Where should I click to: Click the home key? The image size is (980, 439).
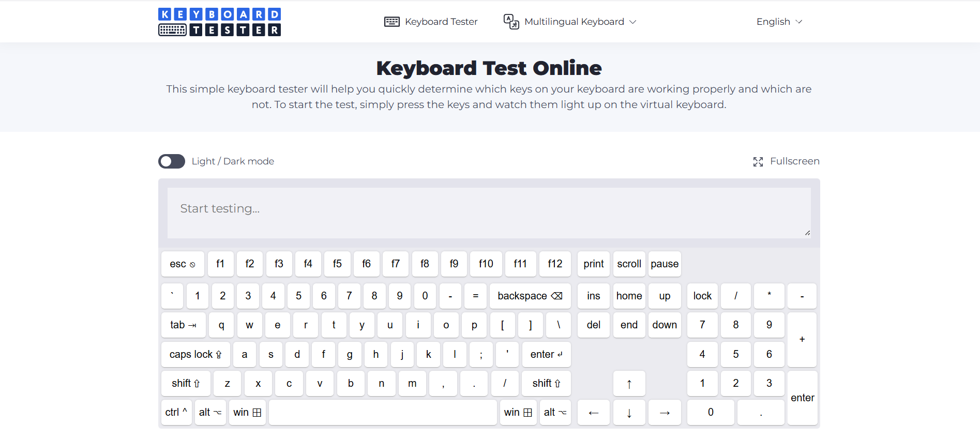(x=629, y=296)
